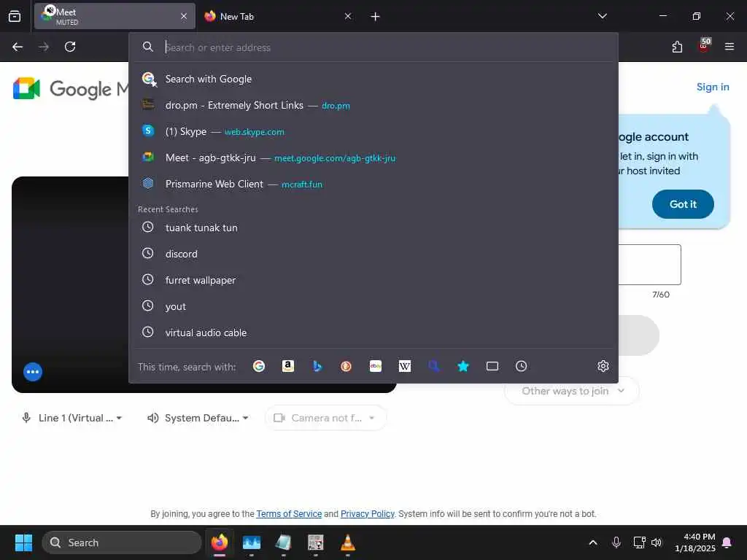Switch to the New Tab tab
Viewport: 747px width, 560px height.
279,16
